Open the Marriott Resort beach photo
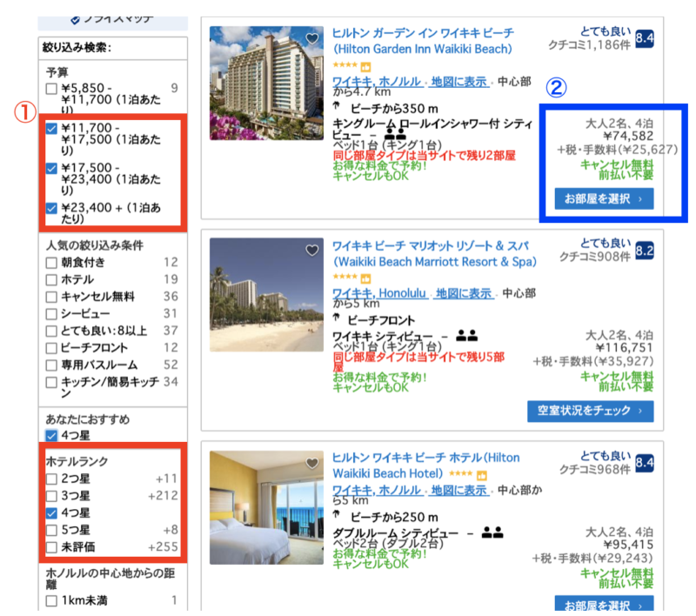The height and width of the screenshot is (616, 696). 266,295
